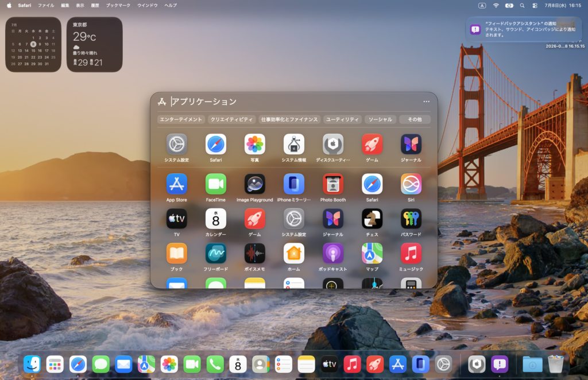
Task: Launch フリーボード from the launcher
Action: tap(216, 254)
